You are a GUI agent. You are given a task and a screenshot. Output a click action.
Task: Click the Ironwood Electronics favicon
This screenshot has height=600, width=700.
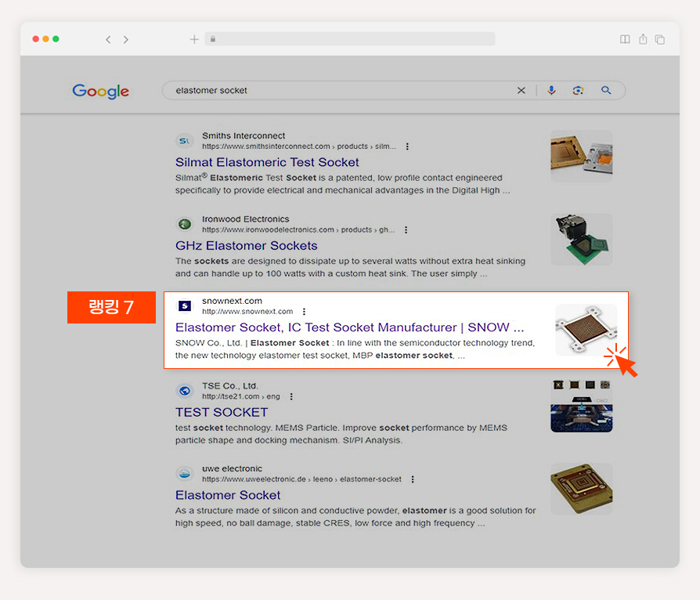click(x=184, y=224)
